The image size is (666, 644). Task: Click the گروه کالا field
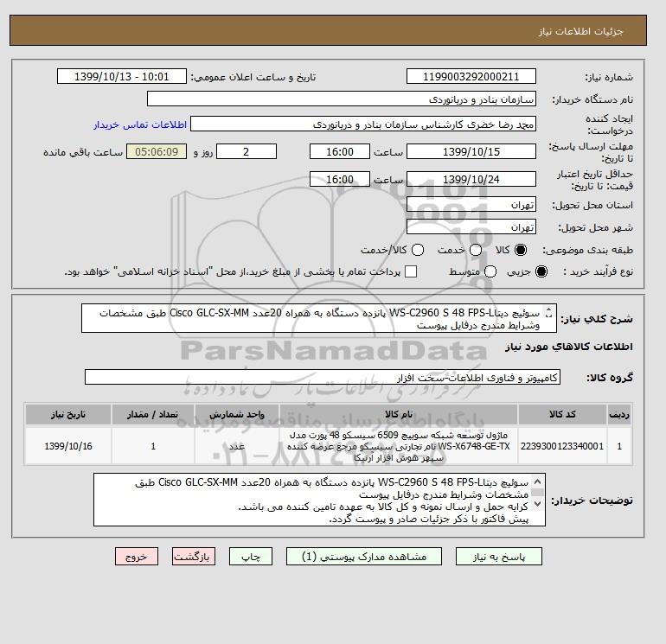pyautogui.click(x=323, y=377)
